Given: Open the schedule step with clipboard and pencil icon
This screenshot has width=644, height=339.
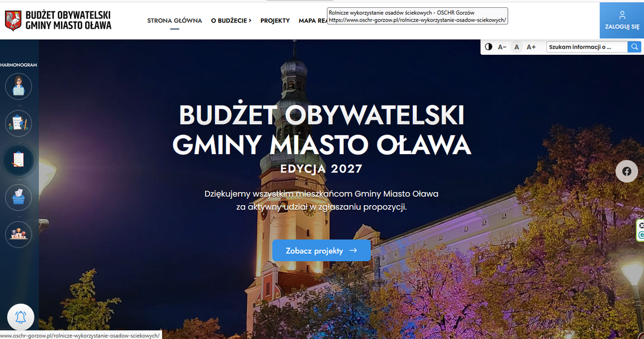Looking at the screenshot, I should click(19, 123).
